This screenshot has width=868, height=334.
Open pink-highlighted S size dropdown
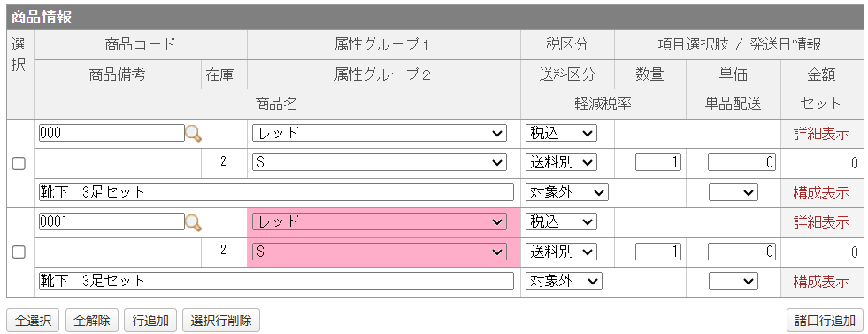[x=380, y=252]
